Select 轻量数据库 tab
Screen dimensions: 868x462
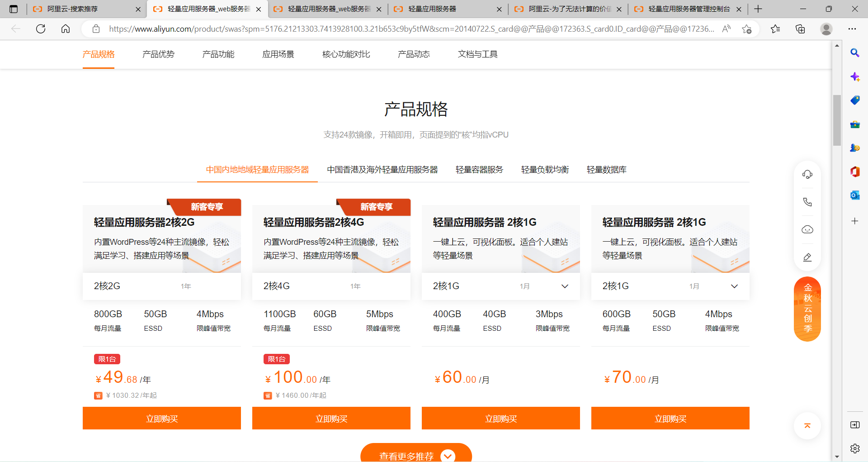pyautogui.click(x=606, y=170)
